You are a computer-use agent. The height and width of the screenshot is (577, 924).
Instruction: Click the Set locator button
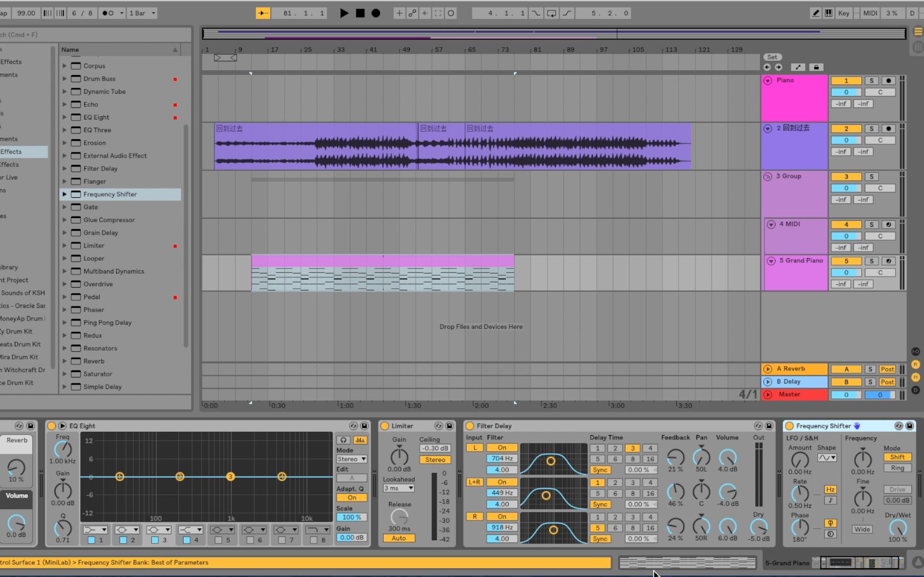pyautogui.click(x=772, y=56)
